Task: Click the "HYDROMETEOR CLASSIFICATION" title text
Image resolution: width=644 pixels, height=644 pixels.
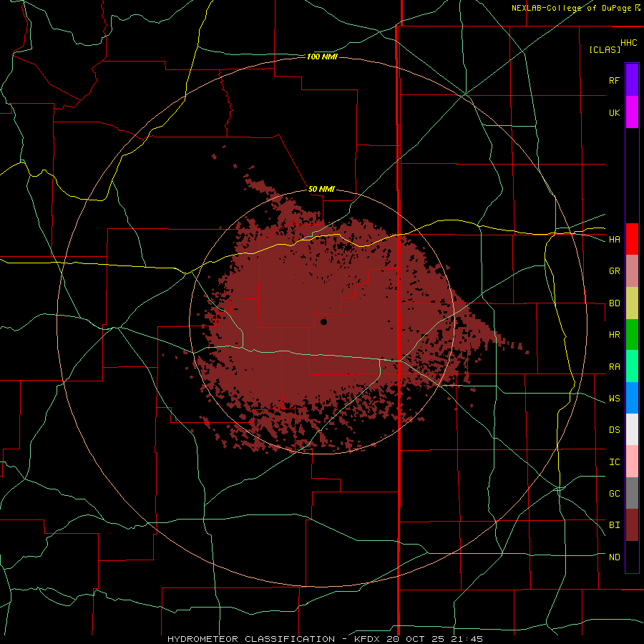Action: (x=251, y=639)
